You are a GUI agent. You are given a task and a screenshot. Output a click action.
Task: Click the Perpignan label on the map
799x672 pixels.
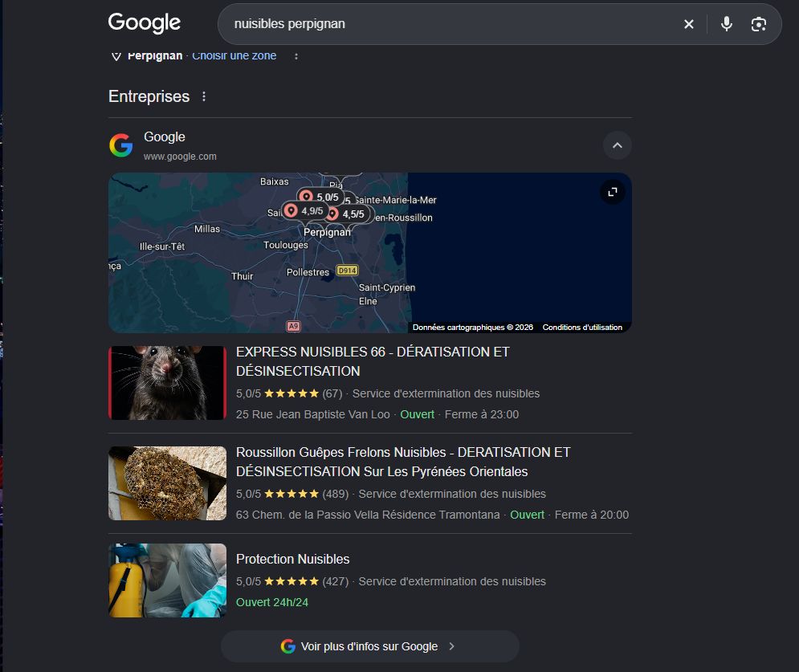pyautogui.click(x=327, y=232)
